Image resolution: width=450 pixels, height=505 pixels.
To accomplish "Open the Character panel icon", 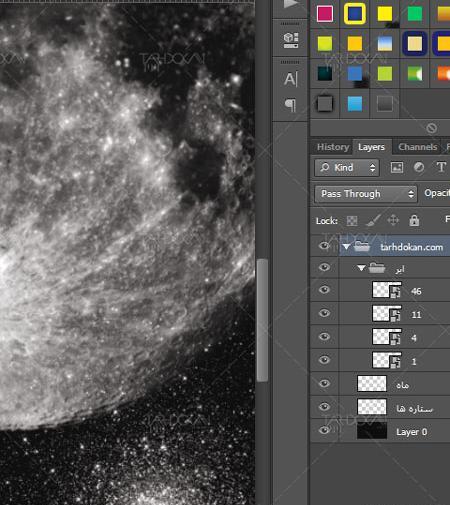I will (x=290, y=79).
